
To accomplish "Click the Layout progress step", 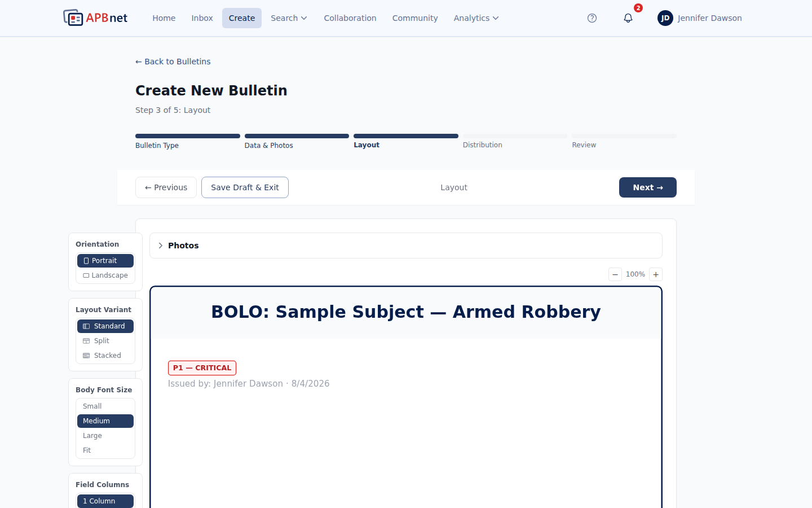I will (406, 141).
